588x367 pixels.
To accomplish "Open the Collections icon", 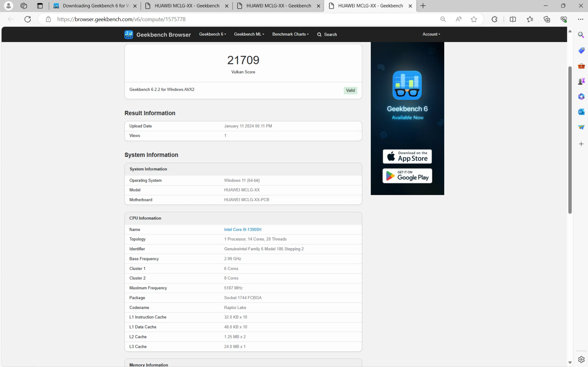I will point(547,19).
